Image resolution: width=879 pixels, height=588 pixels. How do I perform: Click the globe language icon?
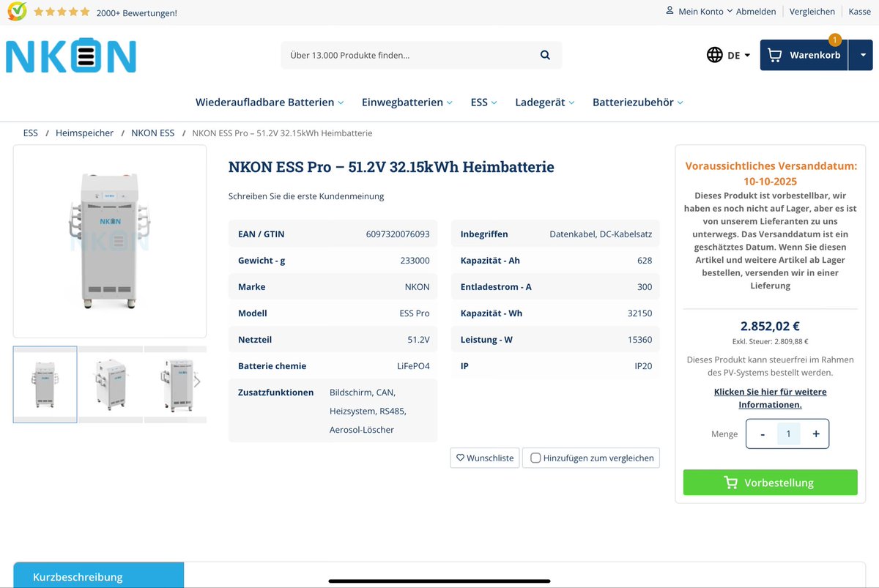point(714,55)
